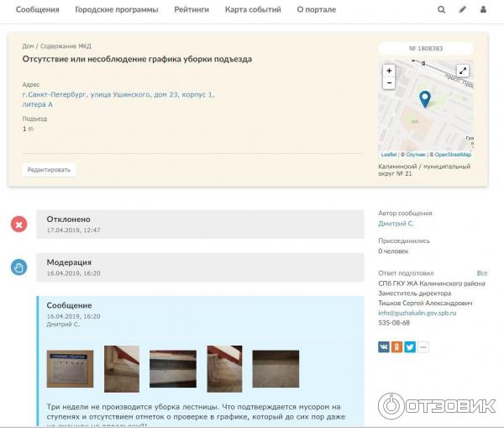Click the blue location pin on map
This screenshot has height=428, width=504.
tap(425, 99)
